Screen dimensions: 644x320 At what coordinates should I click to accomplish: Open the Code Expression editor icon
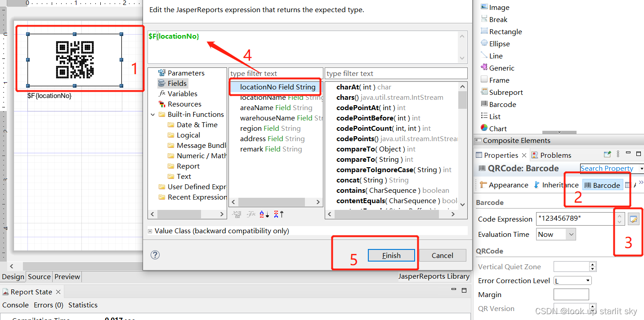click(x=634, y=218)
